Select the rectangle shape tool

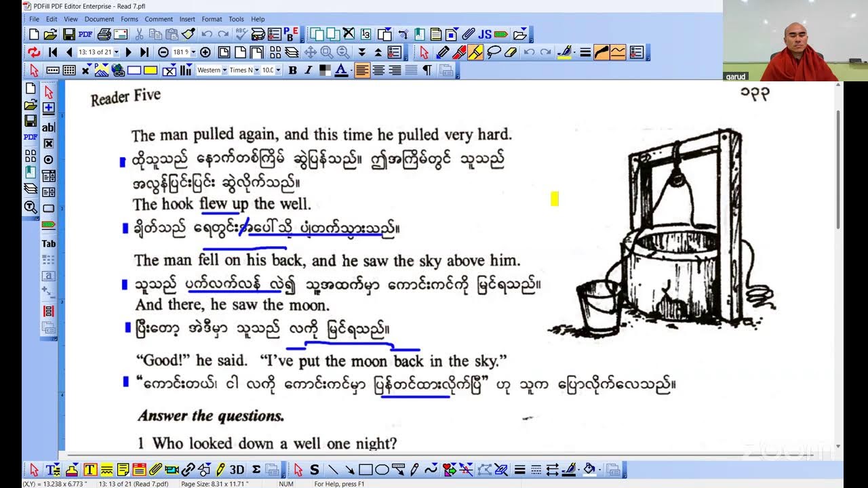point(366,470)
